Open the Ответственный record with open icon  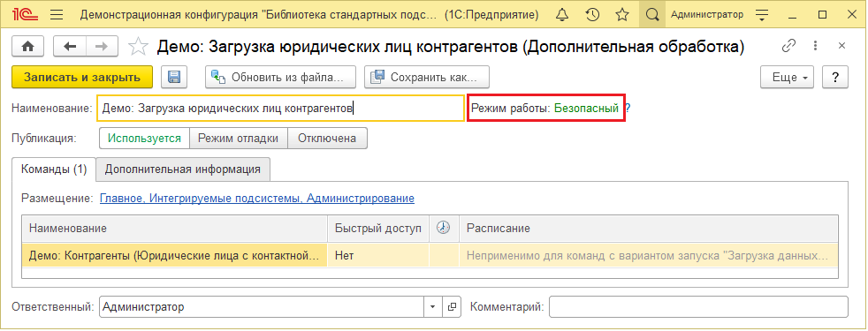point(452,306)
